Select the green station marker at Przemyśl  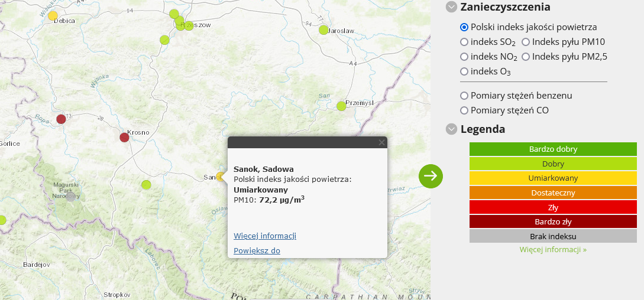click(341, 106)
